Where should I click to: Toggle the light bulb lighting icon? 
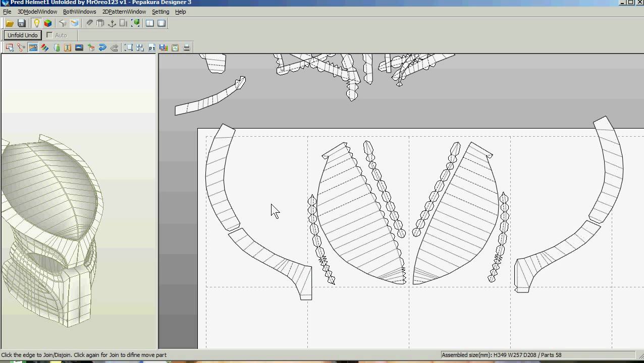(36, 23)
